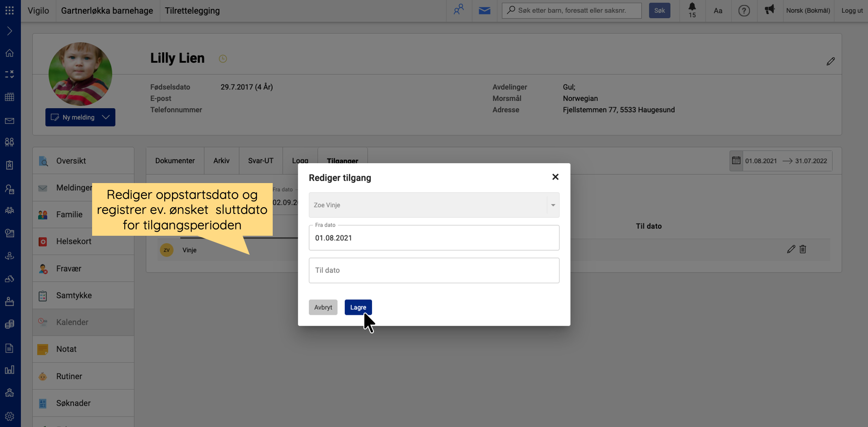Screen dimensions: 868x427
Task: Click the Fra dato date field
Action: pyautogui.click(x=433, y=238)
